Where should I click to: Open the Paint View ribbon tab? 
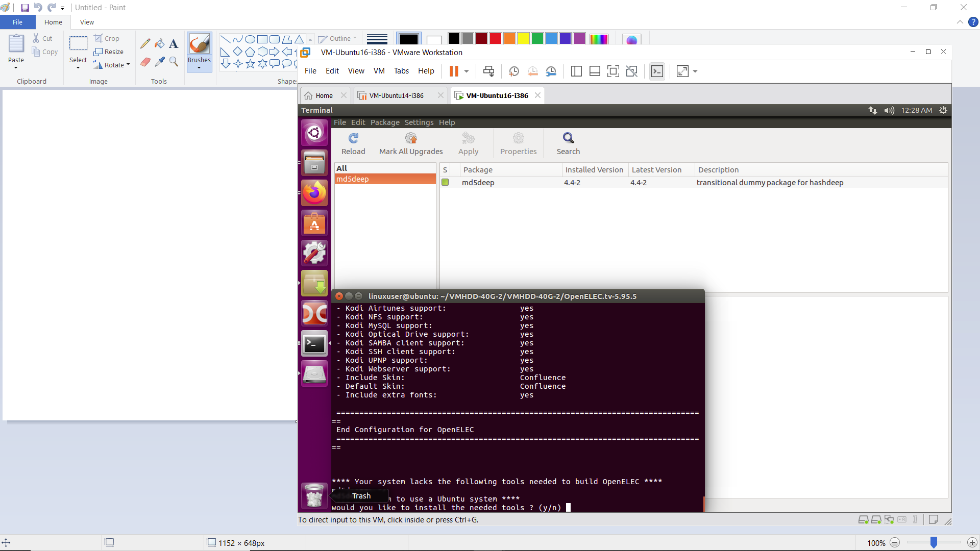coord(87,22)
